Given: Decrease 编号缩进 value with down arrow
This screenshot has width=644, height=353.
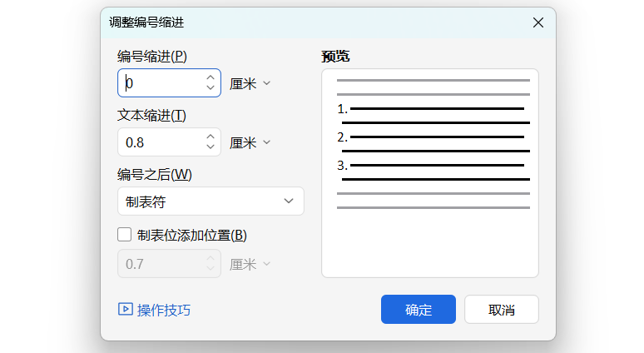Looking at the screenshot, I should point(210,88).
